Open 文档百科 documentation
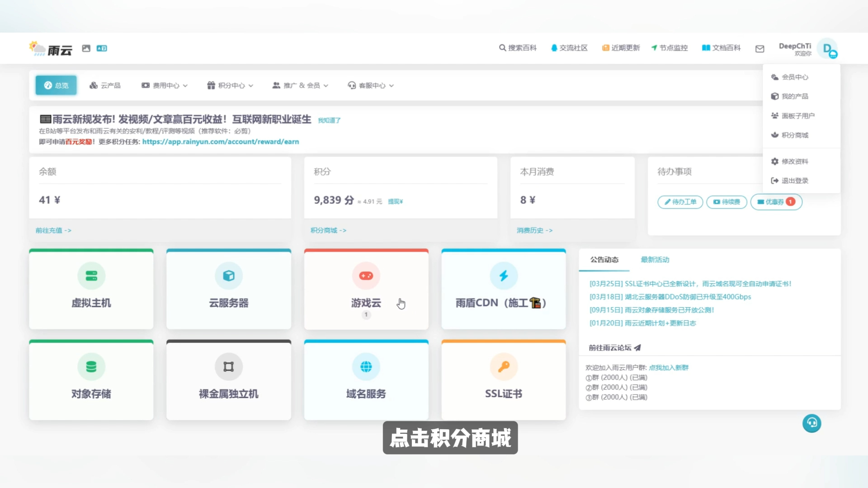The image size is (868, 488). point(721,48)
